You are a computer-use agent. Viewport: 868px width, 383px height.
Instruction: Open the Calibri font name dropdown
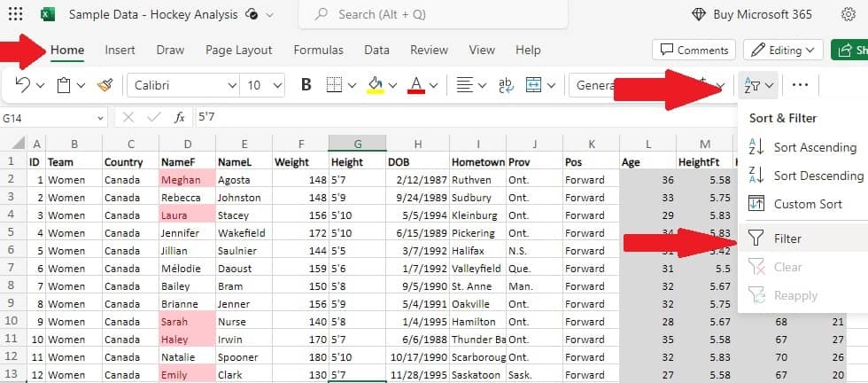point(232,85)
